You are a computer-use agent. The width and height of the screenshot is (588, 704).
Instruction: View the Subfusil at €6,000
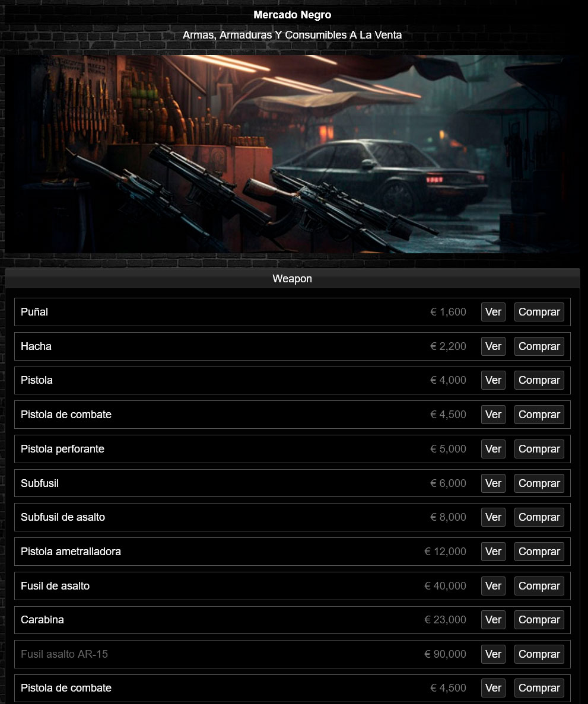(493, 483)
